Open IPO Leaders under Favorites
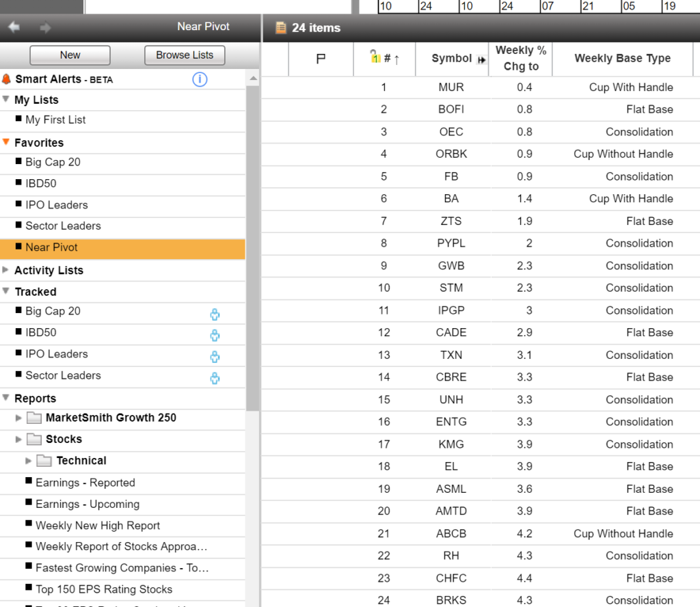The width and height of the screenshot is (700, 607). [x=56, y=205]
